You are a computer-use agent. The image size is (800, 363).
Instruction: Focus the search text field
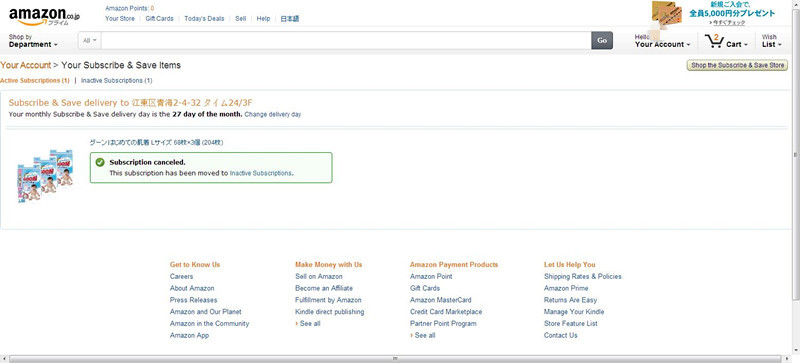point(346,40)
